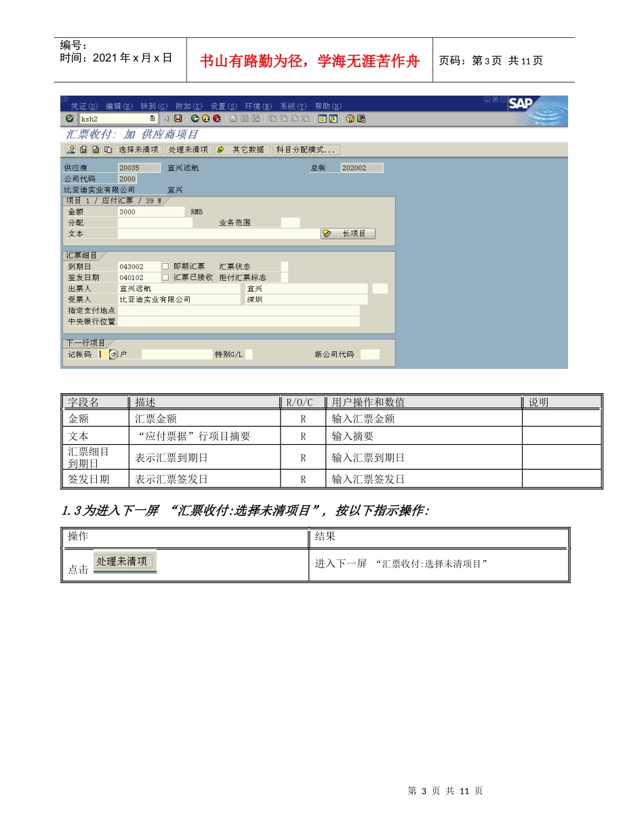
Task: Click the 文本 input field
Action: (218, 233)
